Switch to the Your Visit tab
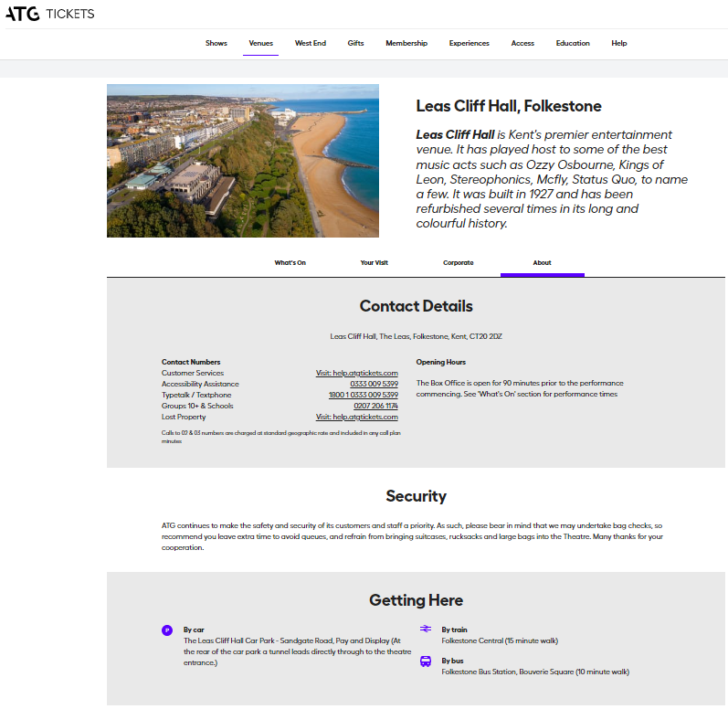The width and height of the screenshot is (728, 709). click(x=375, y=263)
